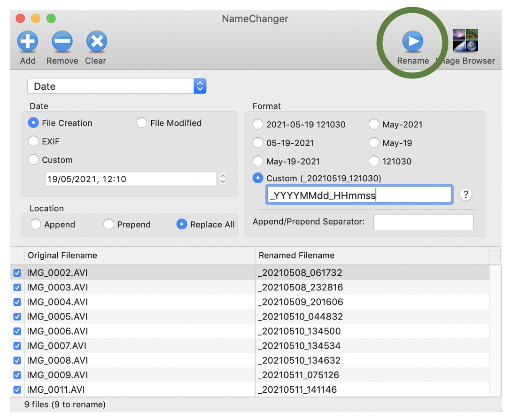
Task: Select the File Modified radio button
Action: tap(141, 123)
